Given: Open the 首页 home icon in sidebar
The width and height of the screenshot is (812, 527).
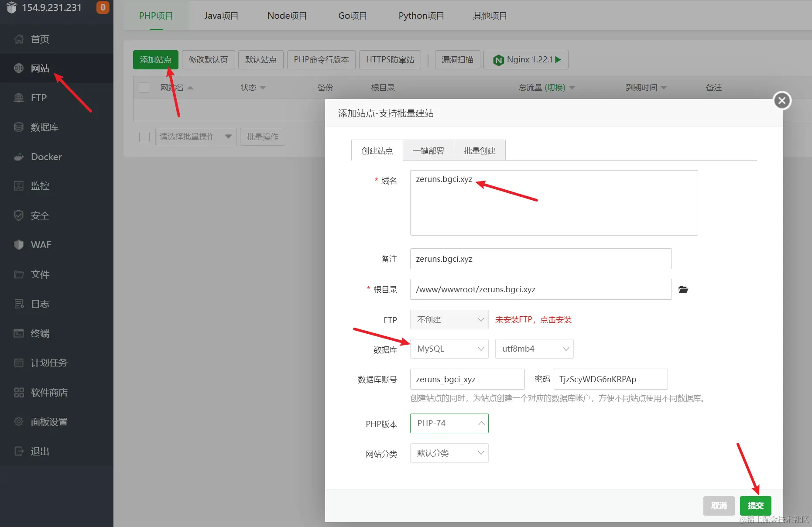Looking at the screenshot, I should (19, 39).
